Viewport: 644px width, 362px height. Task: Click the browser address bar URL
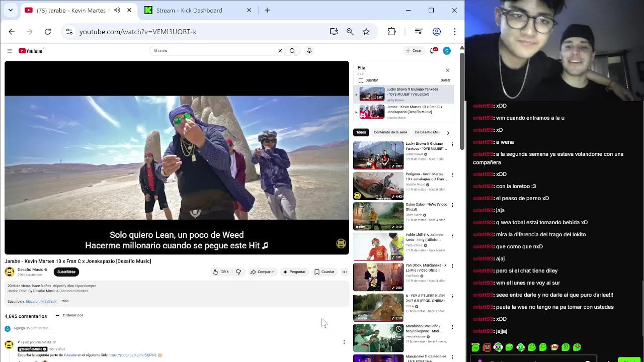(138, 32)
